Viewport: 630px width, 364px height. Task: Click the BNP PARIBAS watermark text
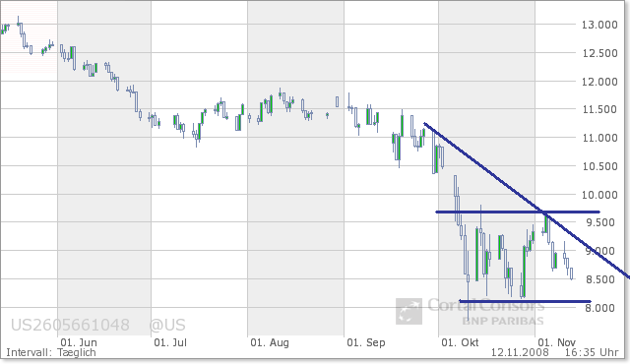[x=503, y=321]
